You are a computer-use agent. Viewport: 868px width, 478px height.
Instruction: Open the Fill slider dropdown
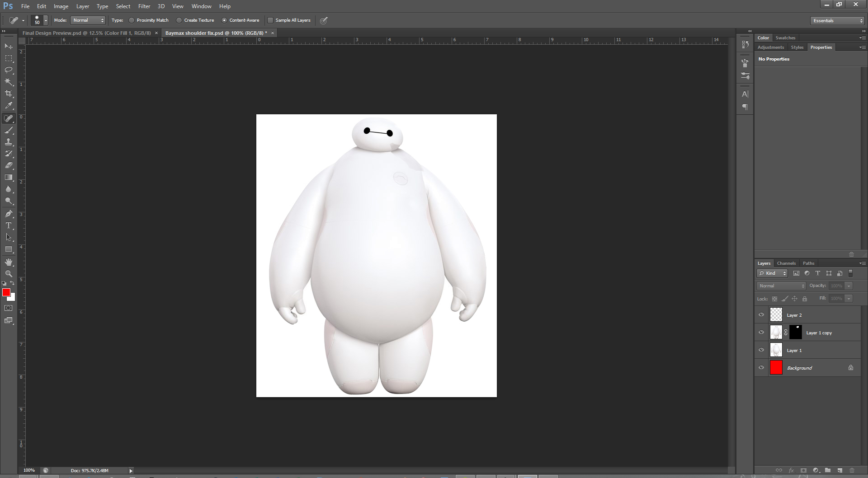pyautogui.click(x=849, y=299)
